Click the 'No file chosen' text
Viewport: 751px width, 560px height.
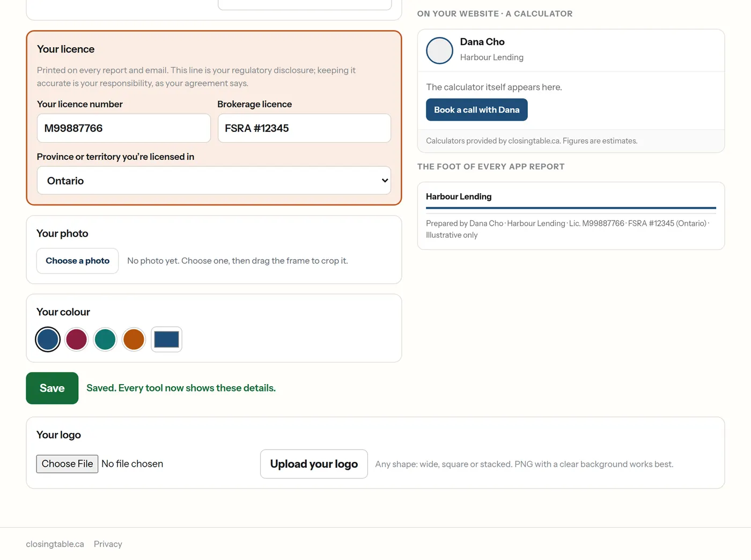(132, 464)
